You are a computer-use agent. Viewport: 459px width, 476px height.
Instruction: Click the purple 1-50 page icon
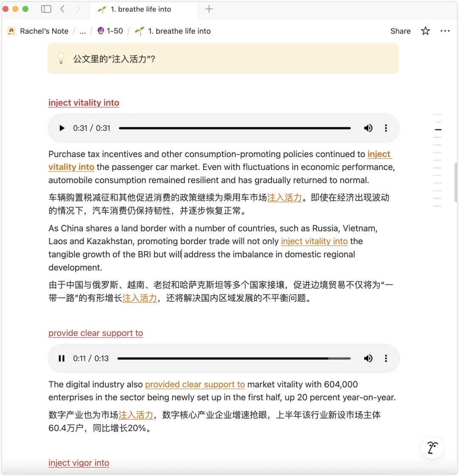point(101,31)
